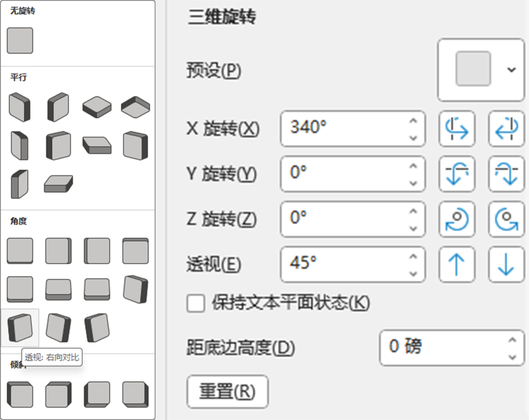This screenshot has width=529, height=420.
Task: Apply third preset in 倾斜 group
Action: click(97, 395)
